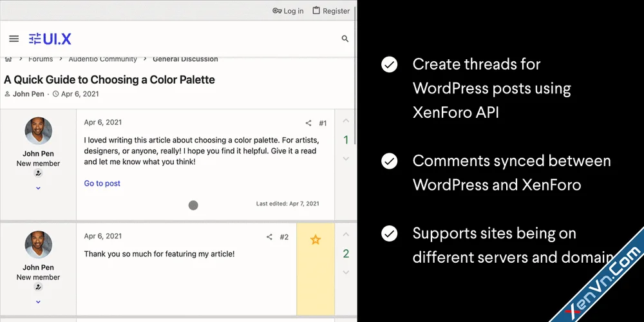Go to home breadcrumb icon
This screenshot has width=644, height=322.
[x=8, y=59]
